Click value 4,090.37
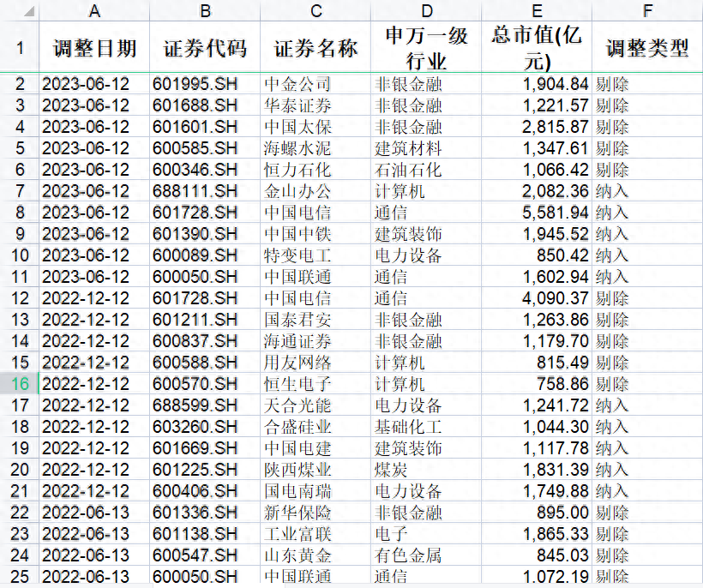The width and height of the screenshot is (703, 588). coord(537,298)
